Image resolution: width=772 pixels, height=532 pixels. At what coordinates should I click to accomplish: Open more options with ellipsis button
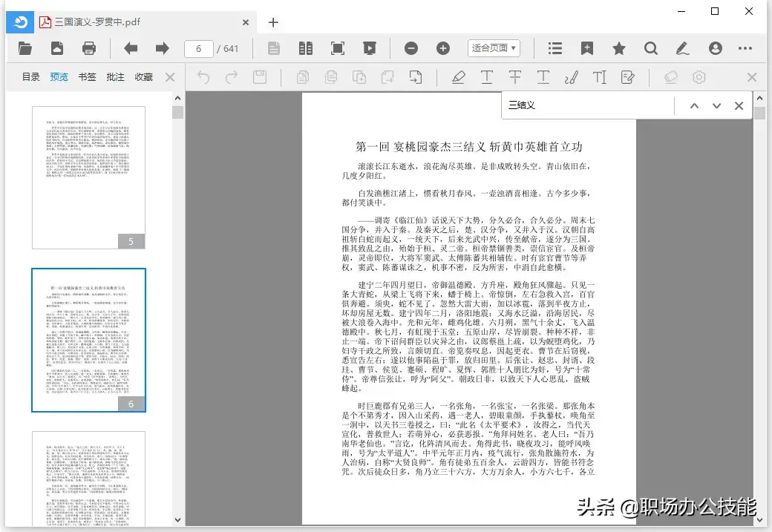click(x=745, y=47)
